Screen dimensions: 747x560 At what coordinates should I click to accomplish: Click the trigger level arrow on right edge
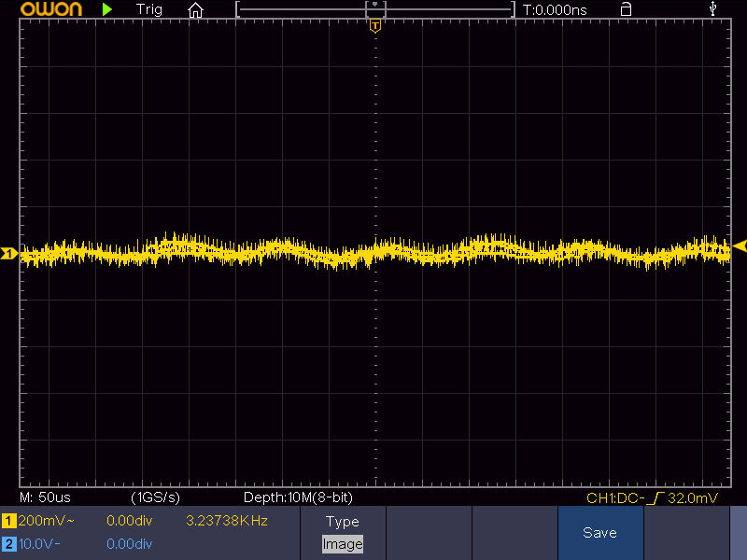coord(740,245)
